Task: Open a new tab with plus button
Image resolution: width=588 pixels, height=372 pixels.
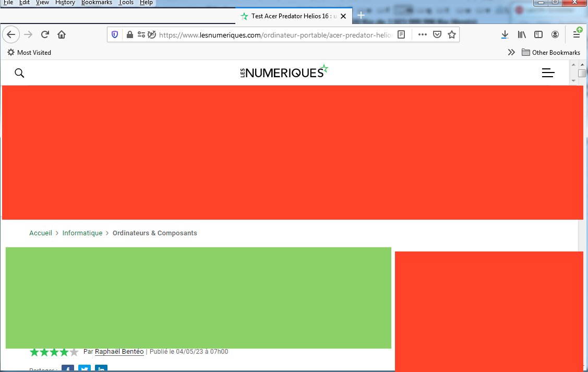Action: [361, 15]
